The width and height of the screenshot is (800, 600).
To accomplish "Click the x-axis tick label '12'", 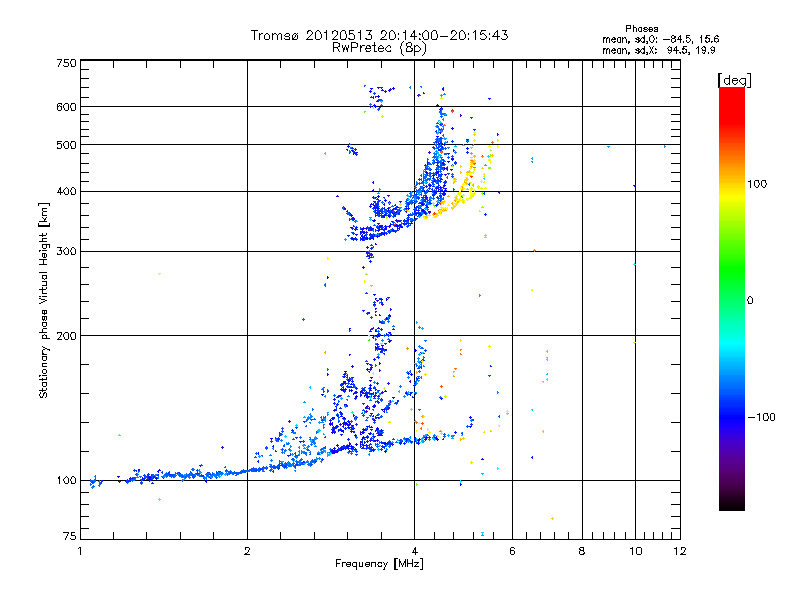I will point(680,551).
